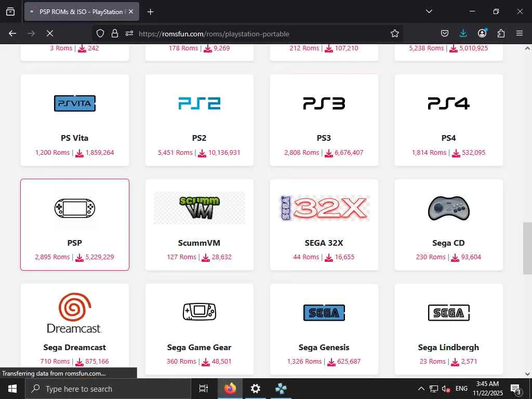
Task: Open the PS2 title link
Action: [x=199, y=138]
